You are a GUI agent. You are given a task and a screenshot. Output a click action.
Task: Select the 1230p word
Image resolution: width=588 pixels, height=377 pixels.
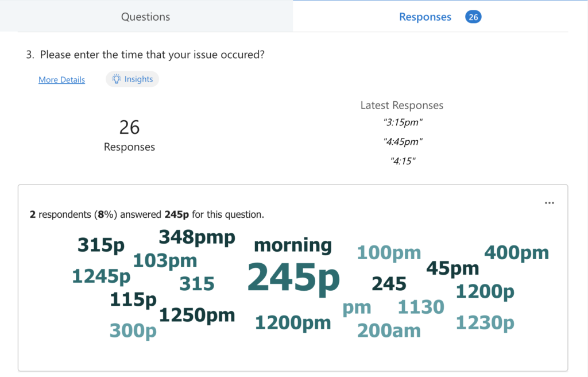click(485, 323)
